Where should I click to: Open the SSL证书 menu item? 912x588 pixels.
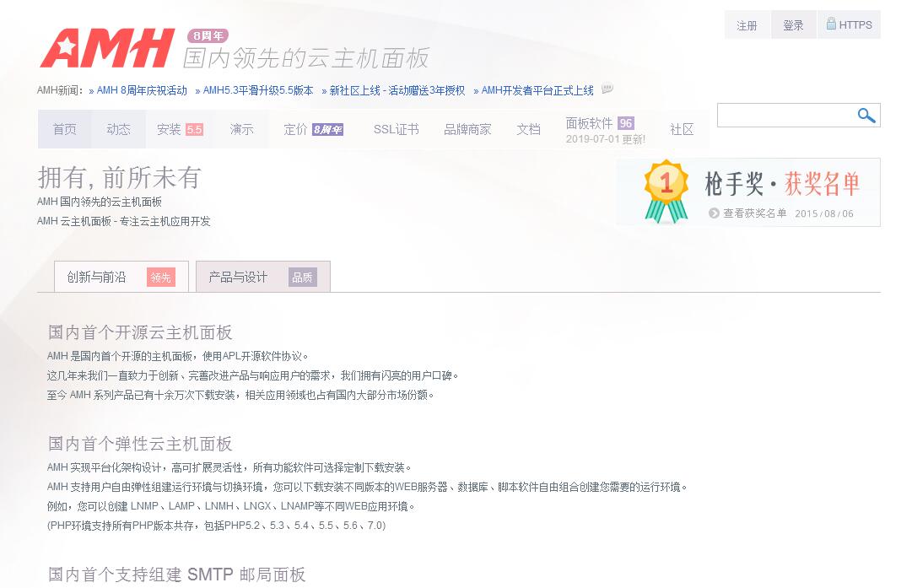[396, 129]
